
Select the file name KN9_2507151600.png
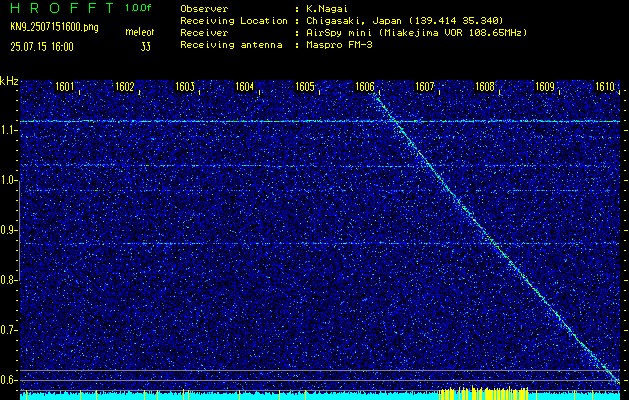pyautogui.click(x=54, y=27)
